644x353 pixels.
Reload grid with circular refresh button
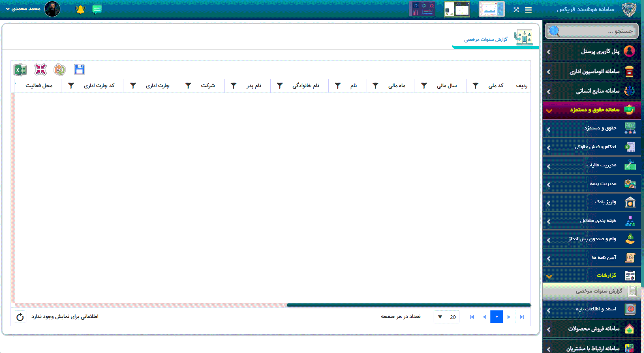20,317
